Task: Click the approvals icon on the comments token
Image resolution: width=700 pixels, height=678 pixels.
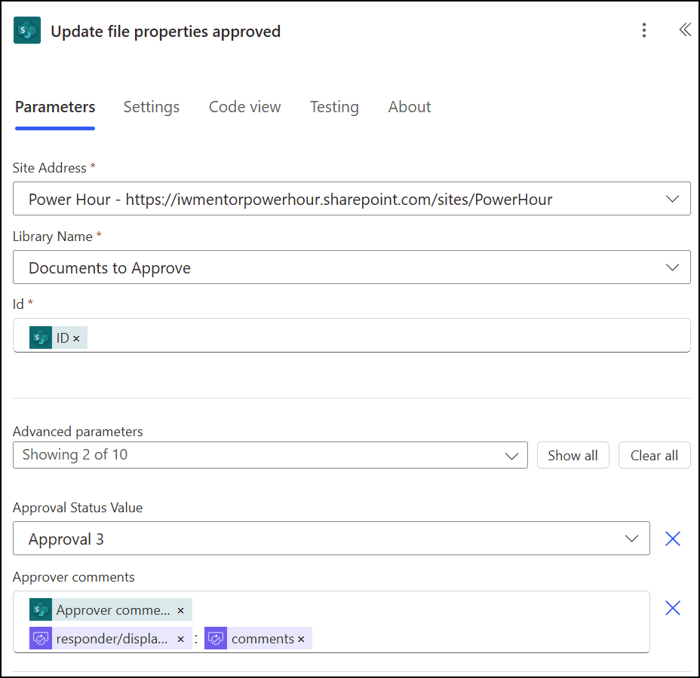Action: click(216, 639)
